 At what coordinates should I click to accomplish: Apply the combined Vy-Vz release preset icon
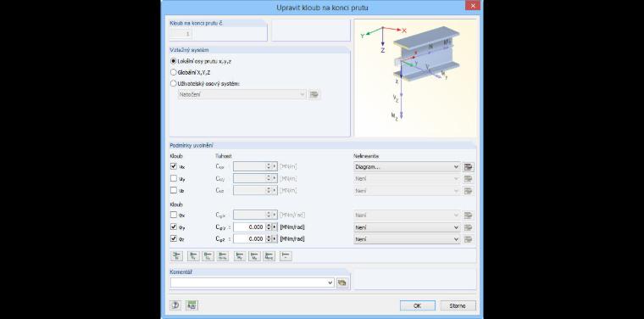point(223,256)
